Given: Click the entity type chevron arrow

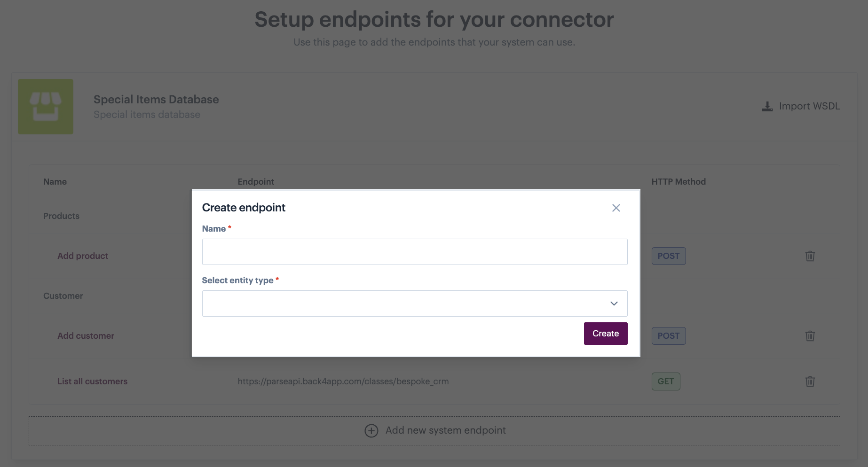Looking at the screenshot, I should pyautogui.click(x=614, y=304).
